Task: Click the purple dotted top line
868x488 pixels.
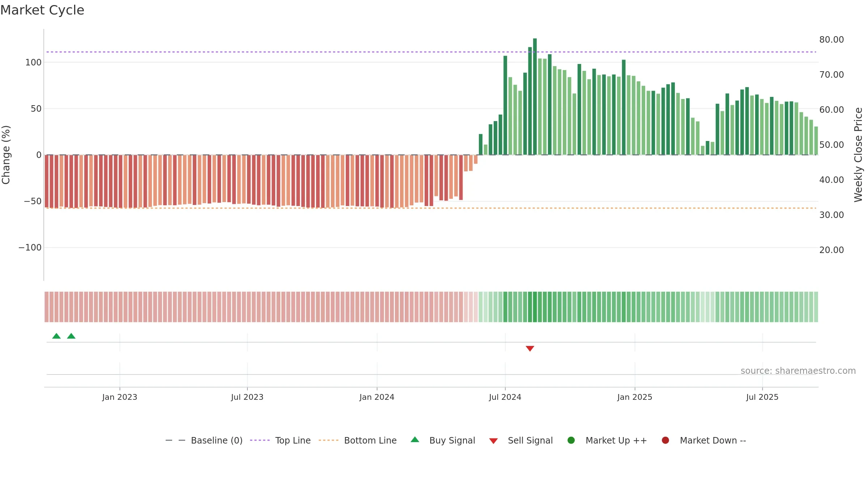Action: click(431, 52)
